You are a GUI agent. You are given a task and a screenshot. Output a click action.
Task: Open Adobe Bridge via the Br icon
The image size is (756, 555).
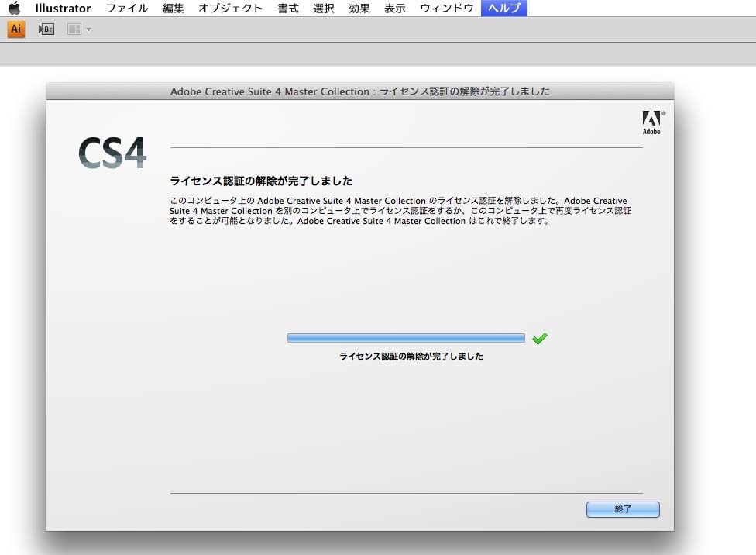tap(46, 29)
